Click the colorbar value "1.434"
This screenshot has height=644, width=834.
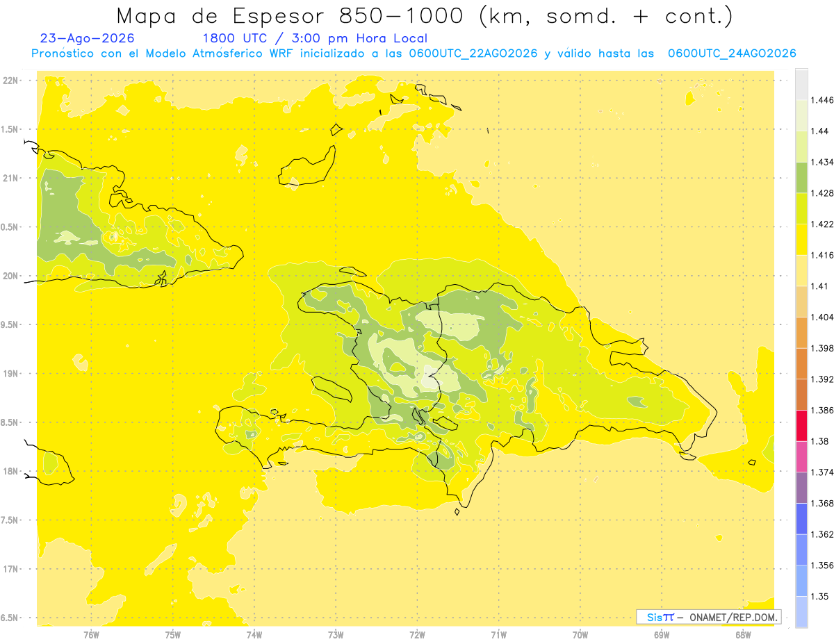tap(824, 163)
